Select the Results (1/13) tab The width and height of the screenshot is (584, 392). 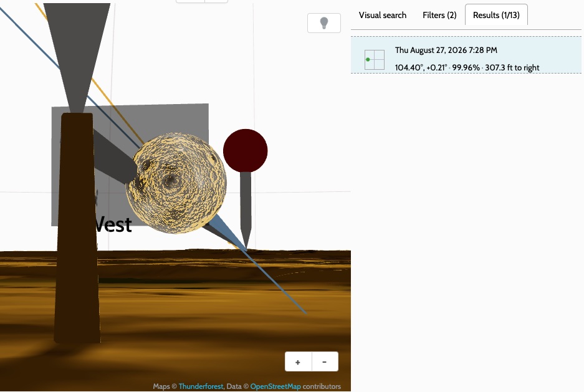pos(495,15)
